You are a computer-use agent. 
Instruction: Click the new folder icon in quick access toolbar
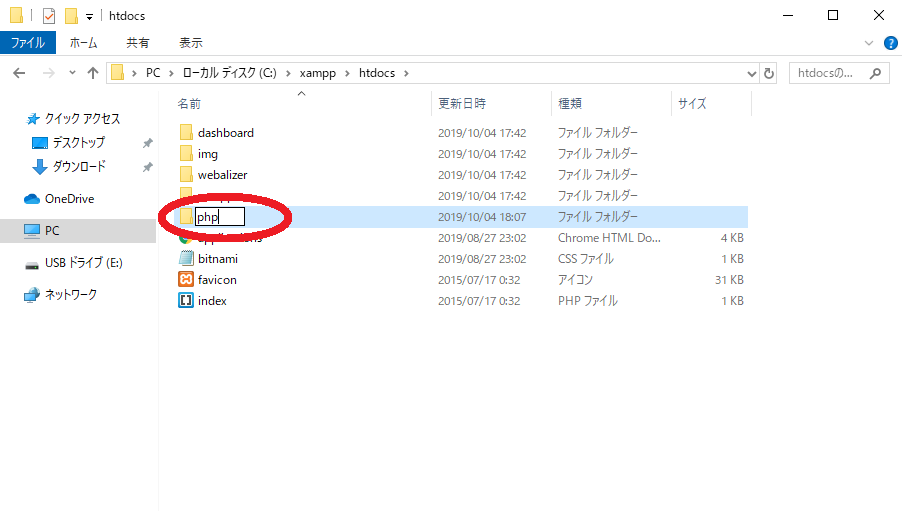click(x=71, y=16)
